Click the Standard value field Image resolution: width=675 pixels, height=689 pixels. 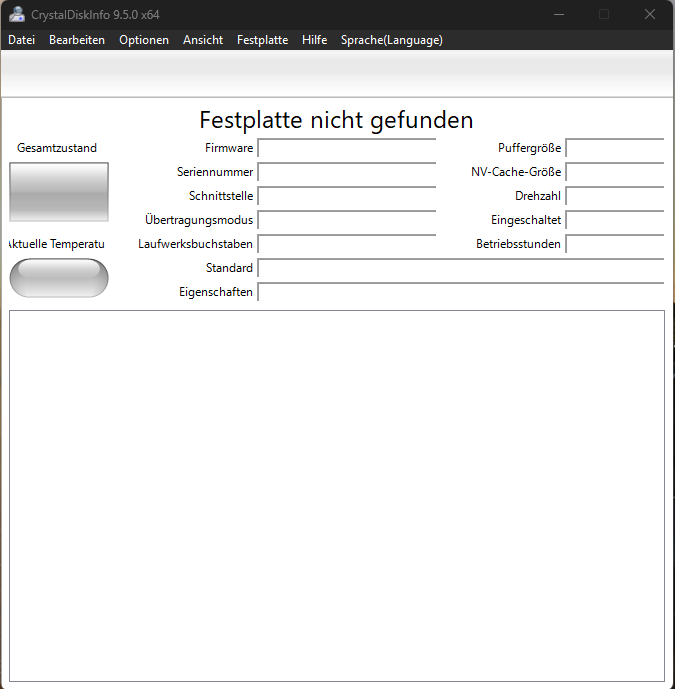pos(461,268)
